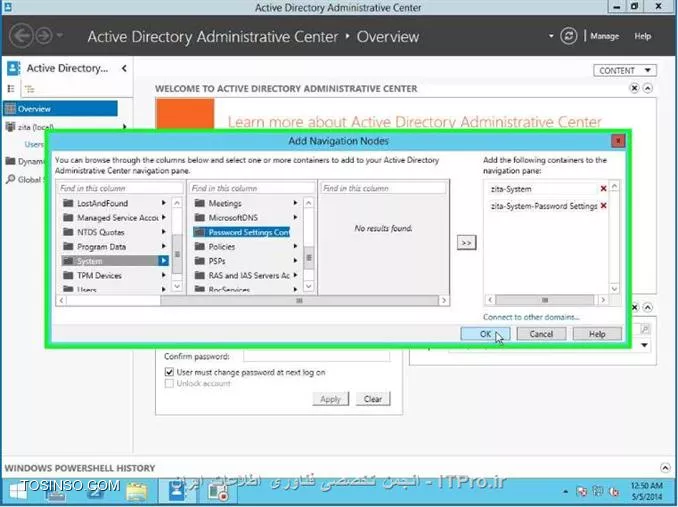Click the forward navigation arrow

[44, 36]
